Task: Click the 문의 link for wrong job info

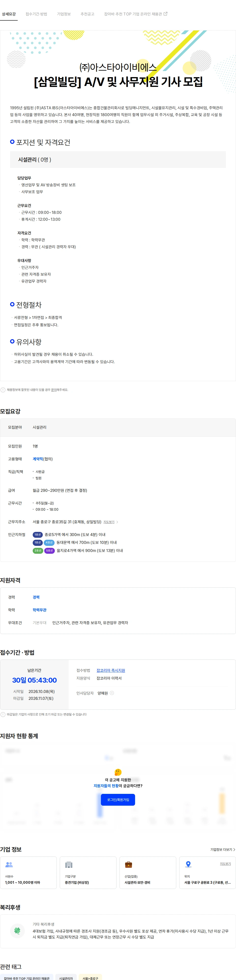Action: click(54, 389)
